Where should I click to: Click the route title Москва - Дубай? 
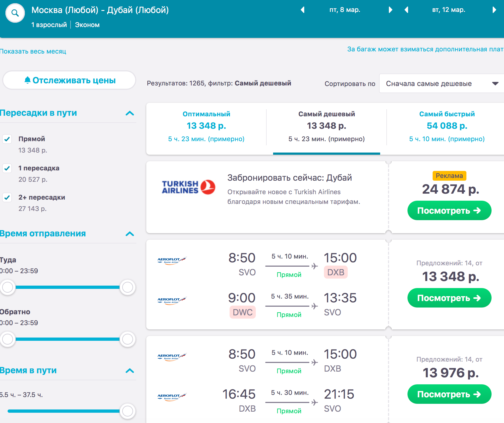point(100,10)
